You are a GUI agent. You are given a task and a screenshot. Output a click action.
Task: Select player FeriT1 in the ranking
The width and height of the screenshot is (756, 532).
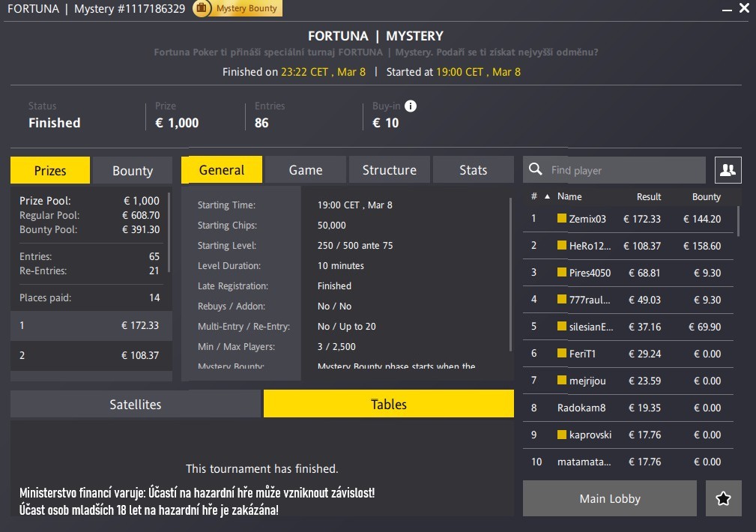click(628, 354)
